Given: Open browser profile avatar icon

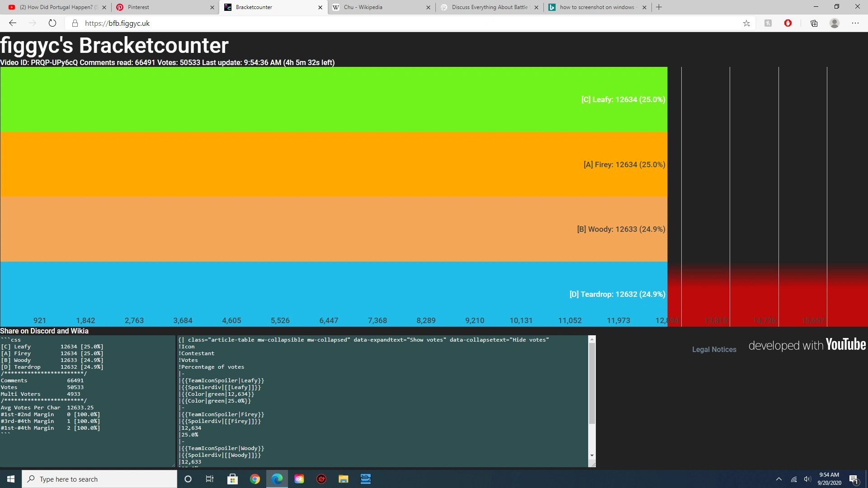Looking at the screenshot, I should tap(835, 23).
